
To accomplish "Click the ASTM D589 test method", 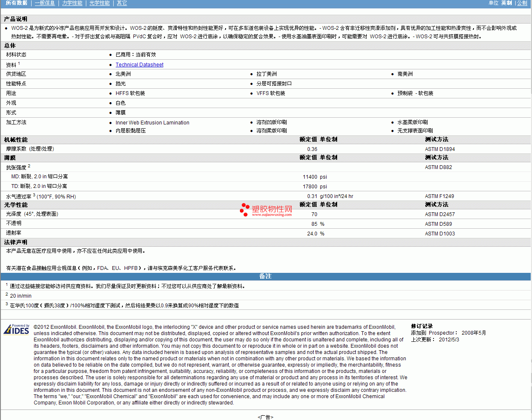I will coord(438,224).
